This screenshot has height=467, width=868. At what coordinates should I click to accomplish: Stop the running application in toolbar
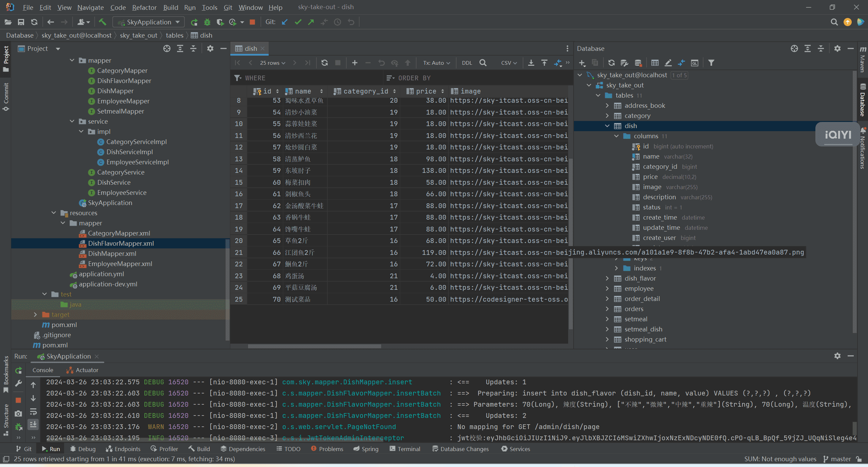tap(252, 22)
